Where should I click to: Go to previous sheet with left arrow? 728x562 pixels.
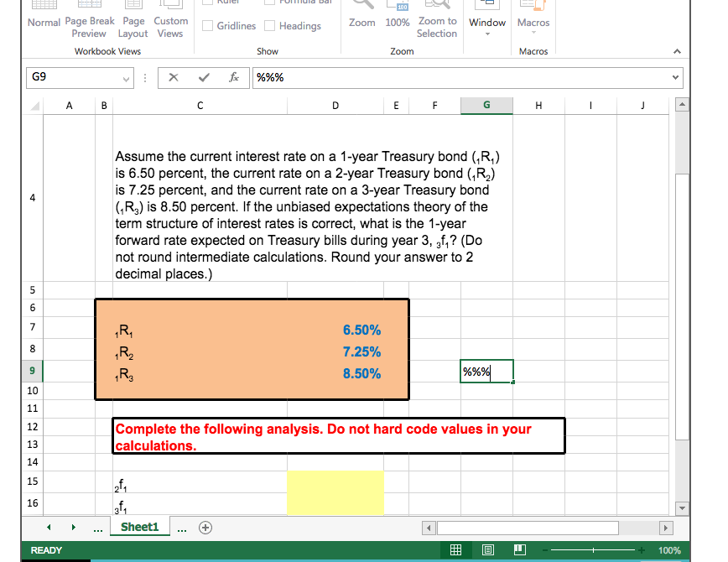click(49, 527)
